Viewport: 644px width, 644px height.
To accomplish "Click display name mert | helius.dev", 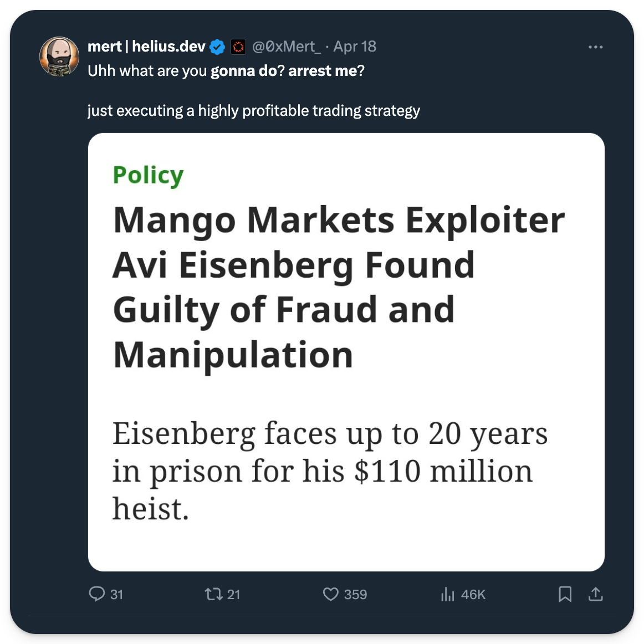I will click(x=146, y=47).
